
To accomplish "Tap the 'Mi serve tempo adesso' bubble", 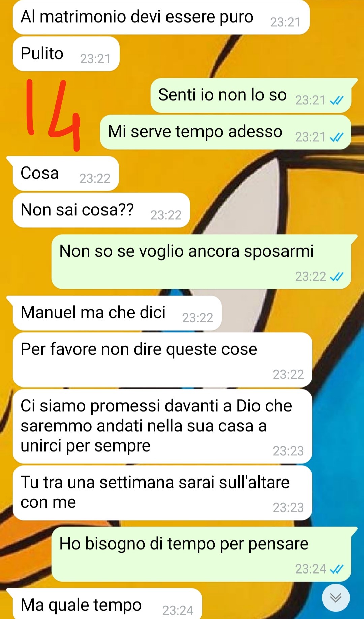I will pos(225,132).
